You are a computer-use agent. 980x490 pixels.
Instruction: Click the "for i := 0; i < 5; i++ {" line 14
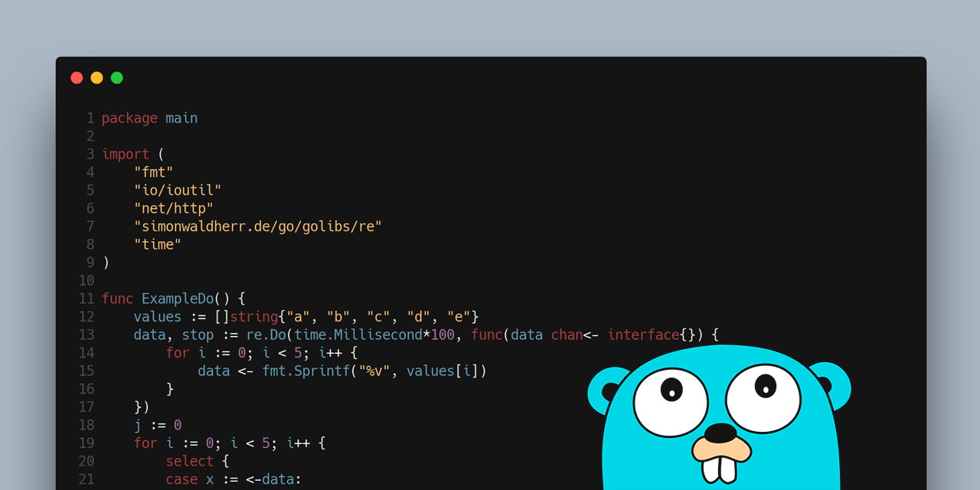262,353
